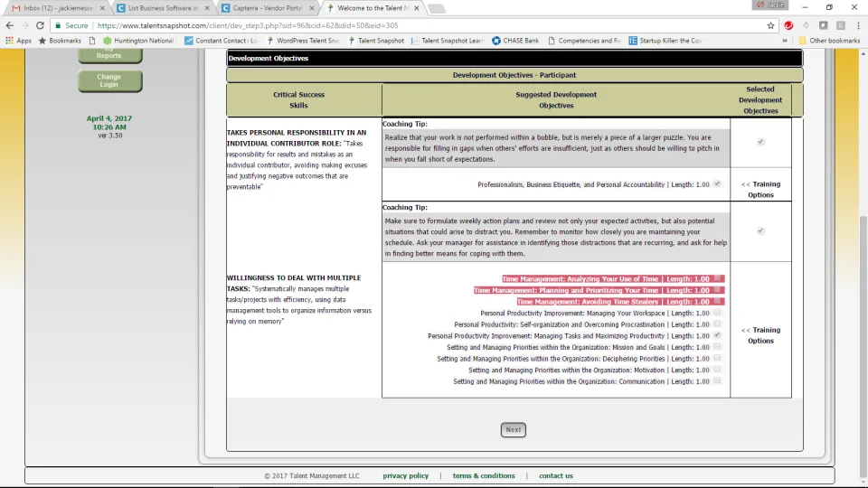The width and height of the screenshot is (868, 488).
Task: Click the Next button
Action: click(x=514, y=429)
